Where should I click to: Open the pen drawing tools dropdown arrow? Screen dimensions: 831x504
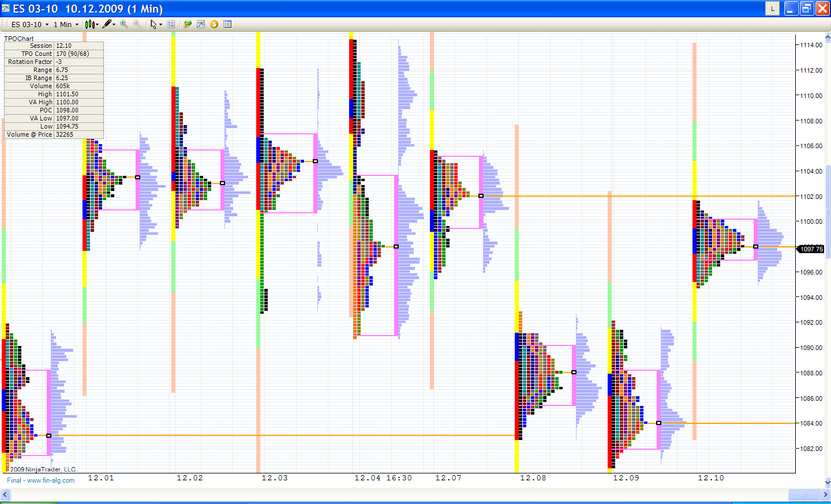point(114,25)
